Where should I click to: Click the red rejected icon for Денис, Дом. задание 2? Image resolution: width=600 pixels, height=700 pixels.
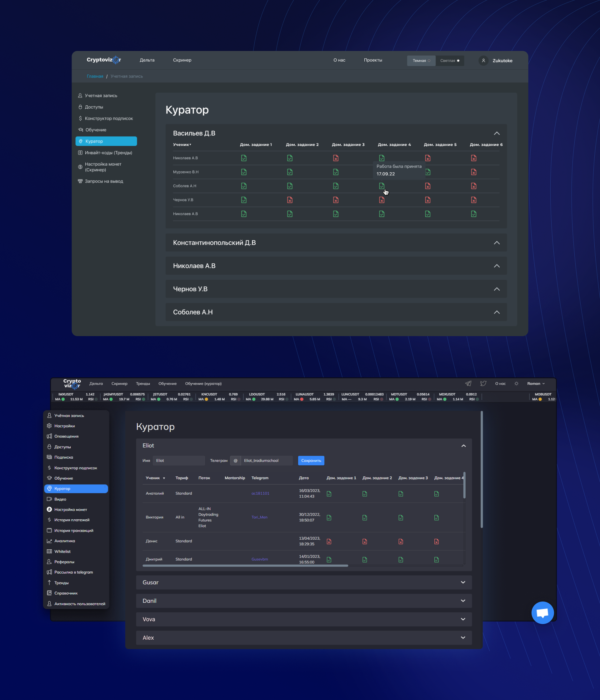point(365,541)
